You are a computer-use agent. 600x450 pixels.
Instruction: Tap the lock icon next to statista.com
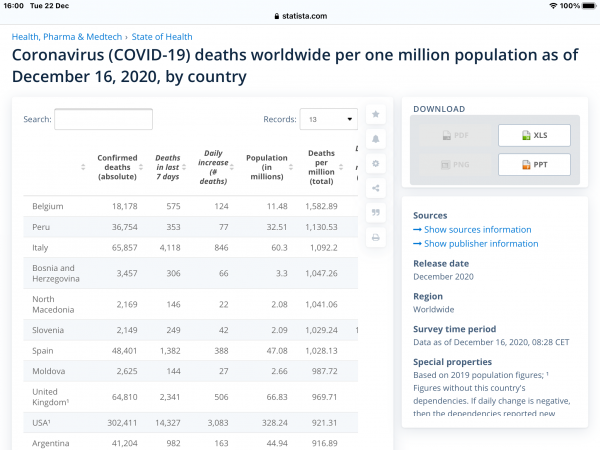277,16
